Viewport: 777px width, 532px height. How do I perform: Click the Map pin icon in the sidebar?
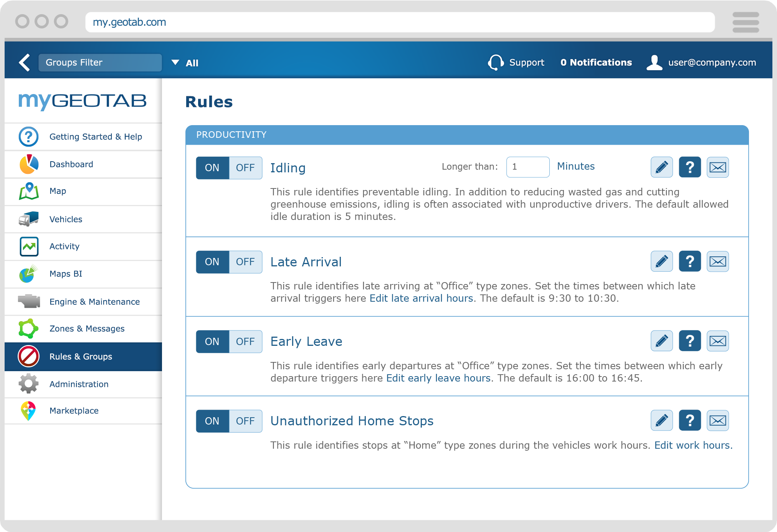coord(29,191)
